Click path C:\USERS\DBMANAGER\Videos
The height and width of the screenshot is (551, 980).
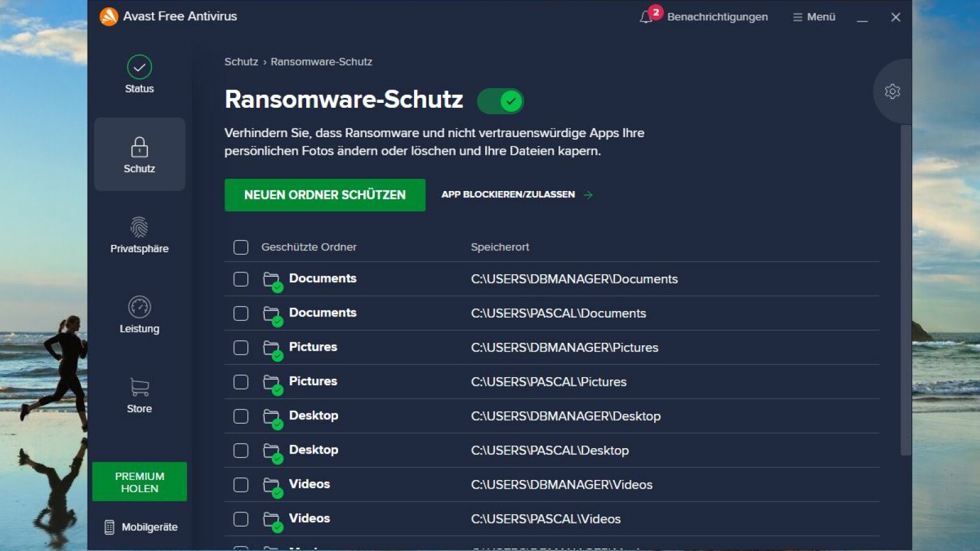(562, 485)
